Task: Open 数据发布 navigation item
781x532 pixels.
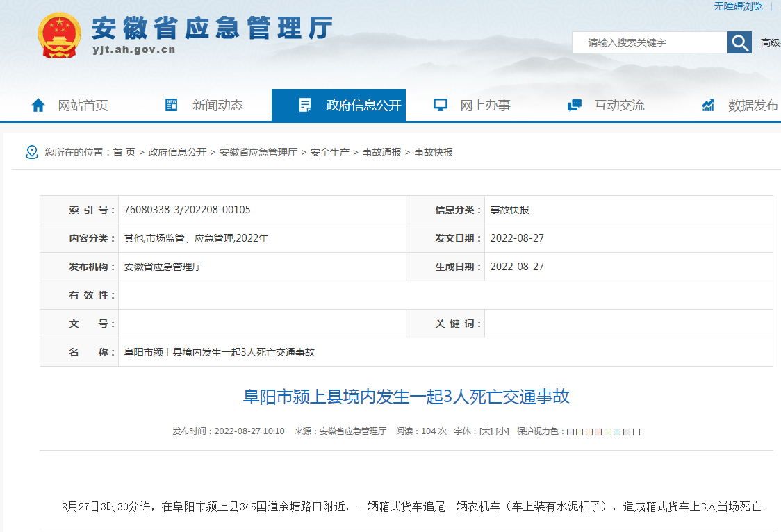Action: click(753, 106)
